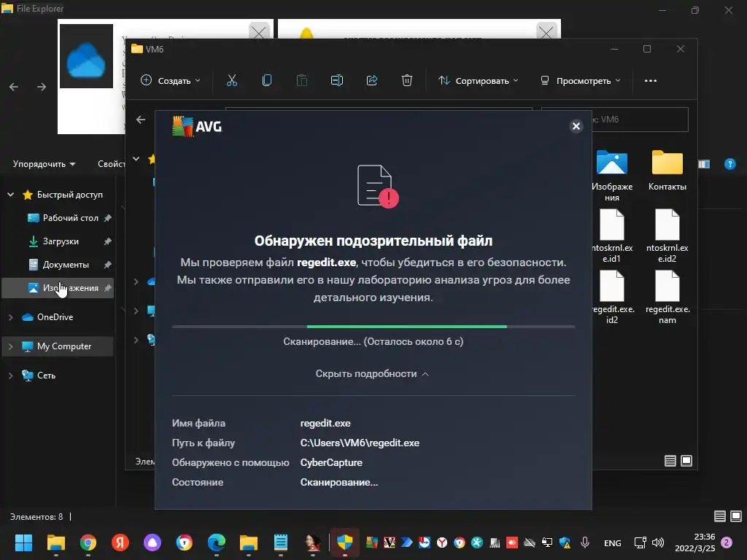
Task: Go forward in the File Explorer window
Action: pos(42,87)
